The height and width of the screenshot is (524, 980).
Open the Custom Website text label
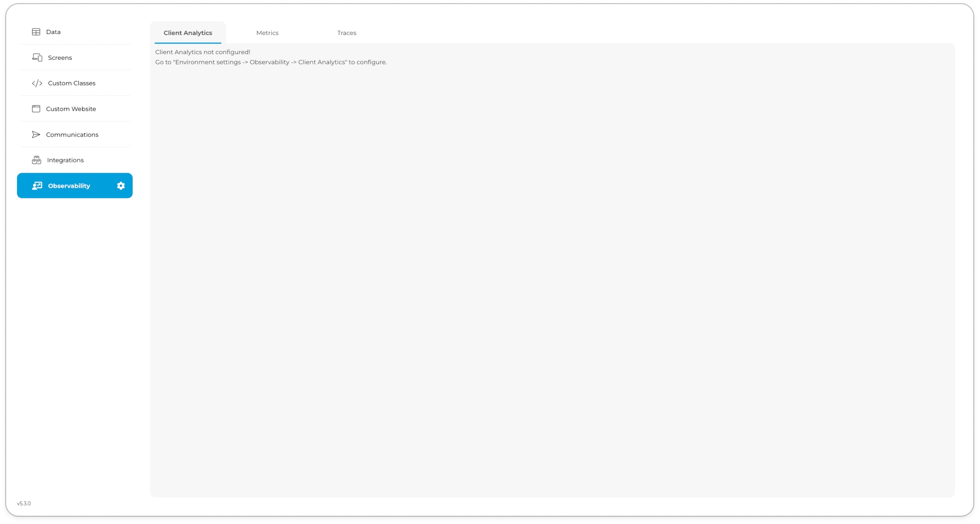click(71, 109)
